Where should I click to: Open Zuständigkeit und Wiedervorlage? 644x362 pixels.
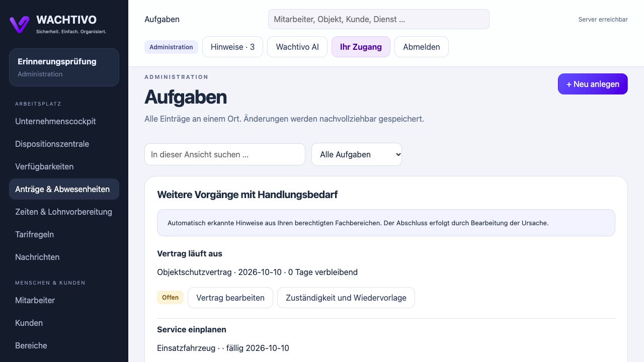click(x=346, y=298)
